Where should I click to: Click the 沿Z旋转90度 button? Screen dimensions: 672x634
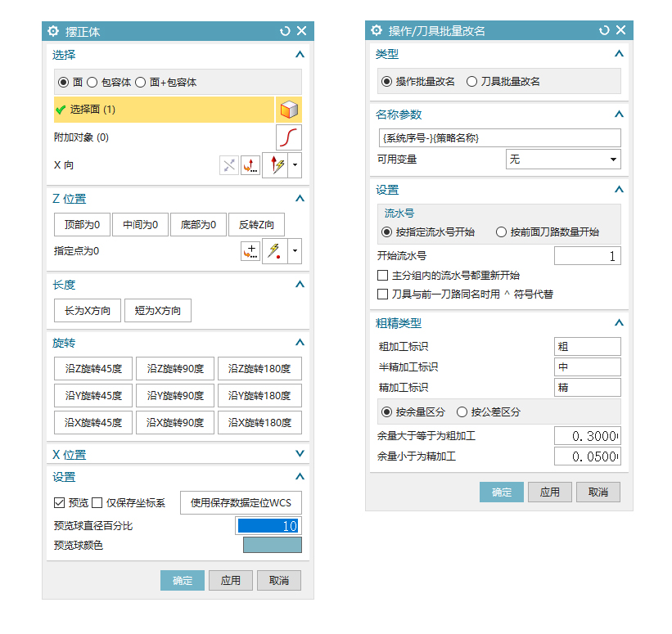[x=175, y=369]
